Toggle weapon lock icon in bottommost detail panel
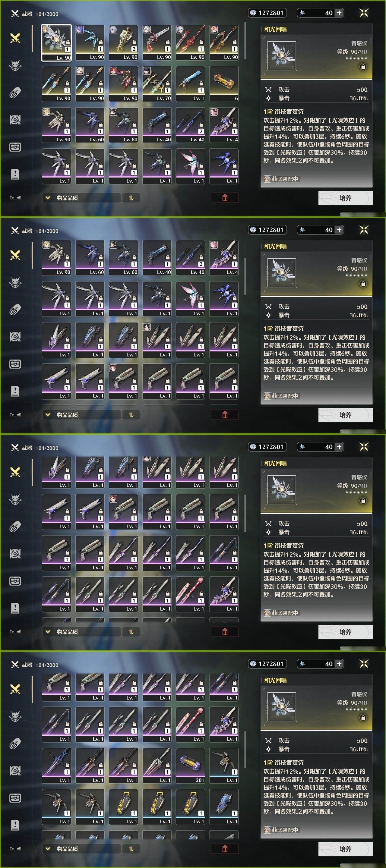The image size is (386, 868). 363,718
